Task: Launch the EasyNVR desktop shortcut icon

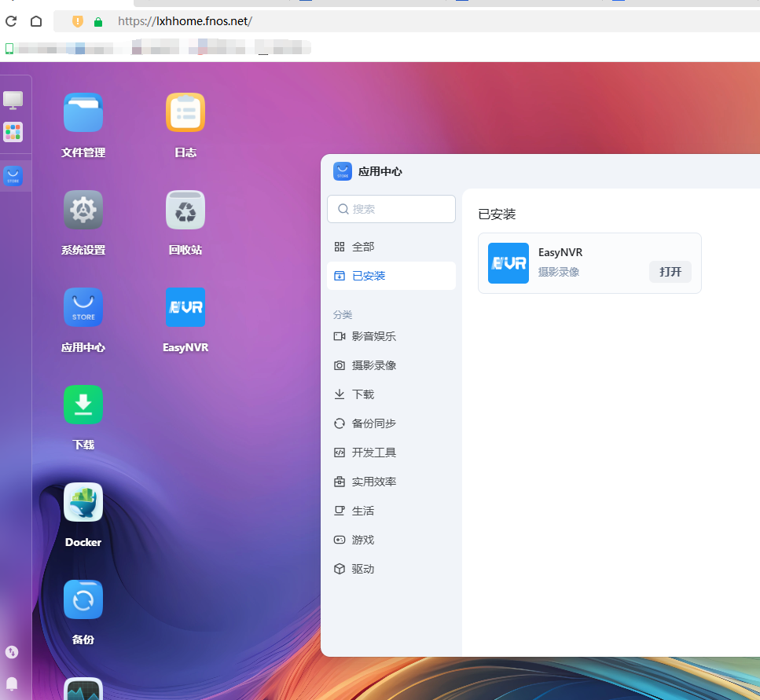Action: [x=185, y=307]
